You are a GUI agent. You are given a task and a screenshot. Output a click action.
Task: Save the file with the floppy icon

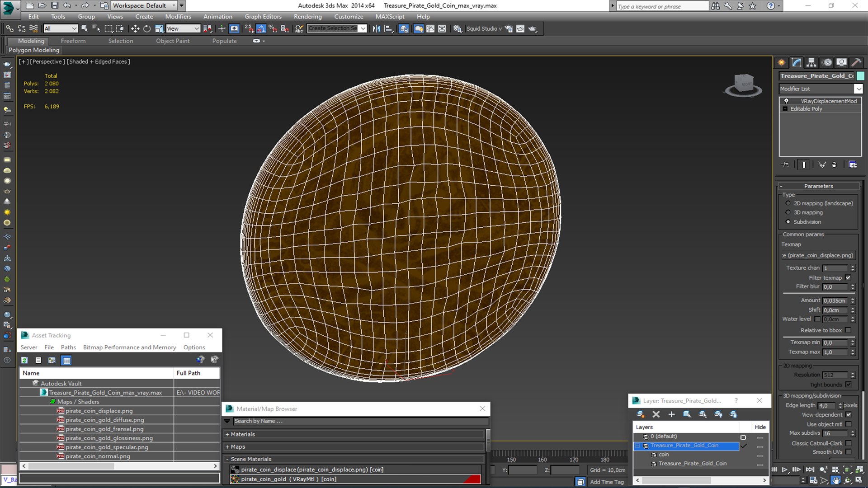click(55, 5)
